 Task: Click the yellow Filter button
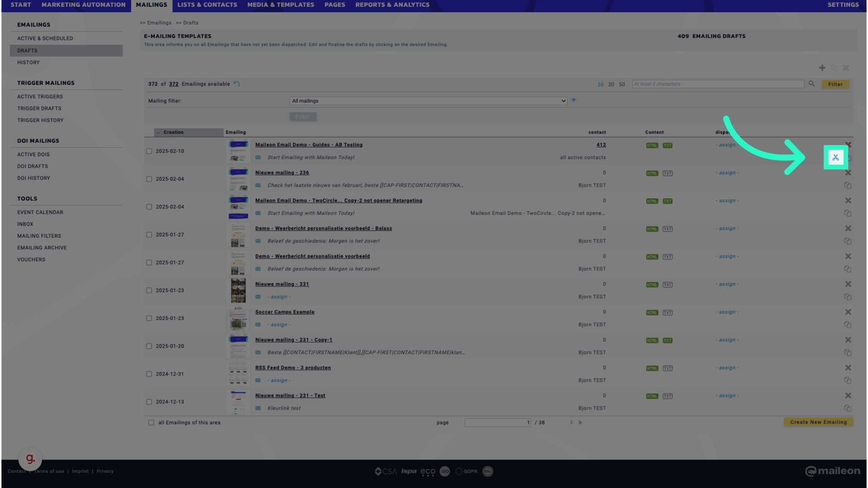click(835, 84)
